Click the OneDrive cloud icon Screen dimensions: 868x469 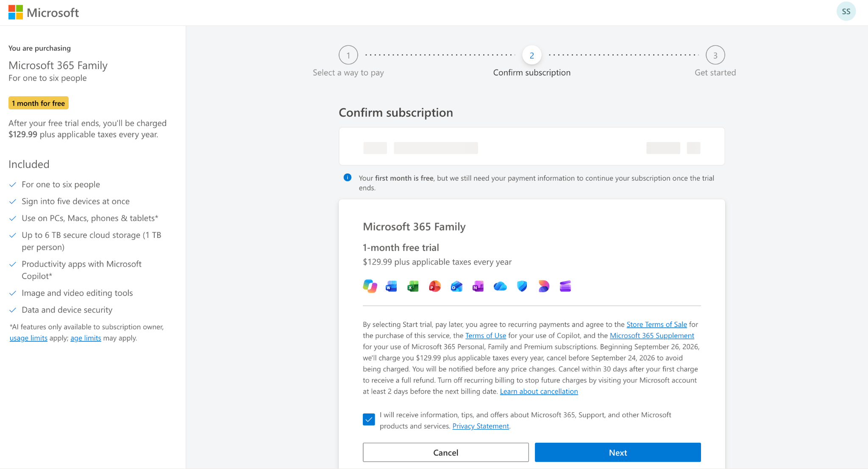click(x=500, y=286)
